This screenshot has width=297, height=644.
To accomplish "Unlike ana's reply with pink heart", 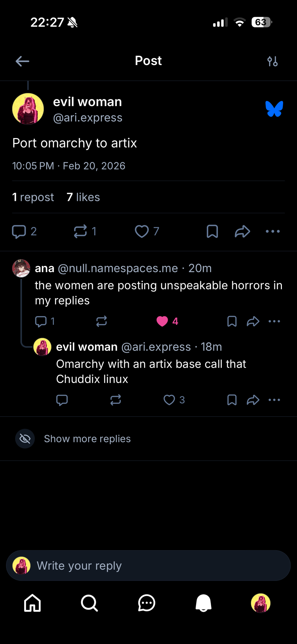I will click(162, 321).
